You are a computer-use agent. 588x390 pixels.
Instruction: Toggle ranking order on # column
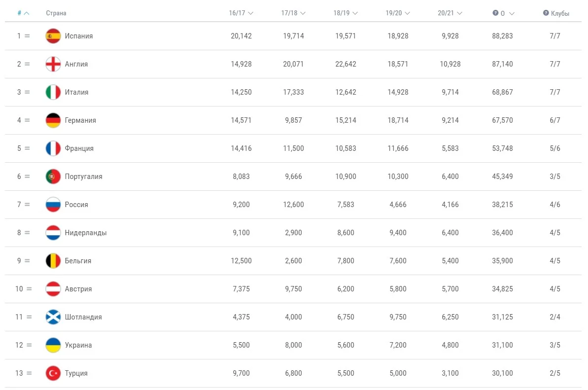click(23, 13)
